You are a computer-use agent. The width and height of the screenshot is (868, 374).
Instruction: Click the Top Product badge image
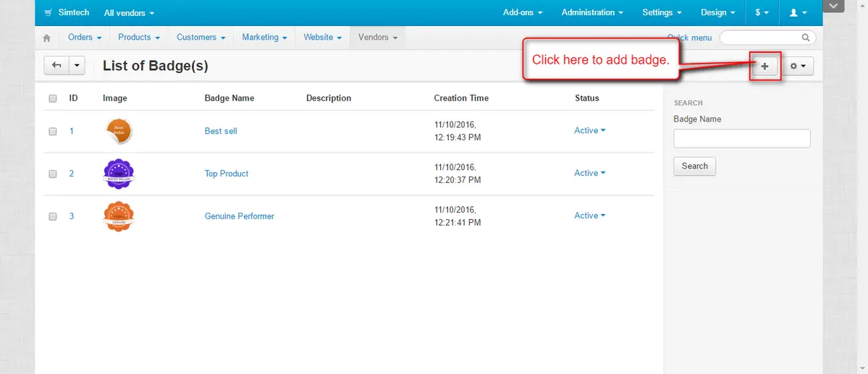[x=119, y=174]
